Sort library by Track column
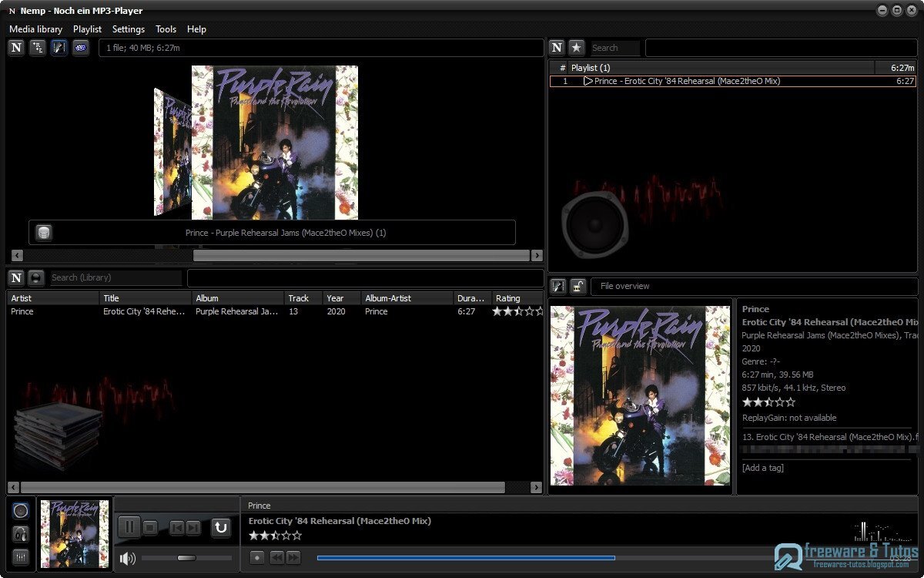Screen dimensions: 924x578 [x=303, y=298]
